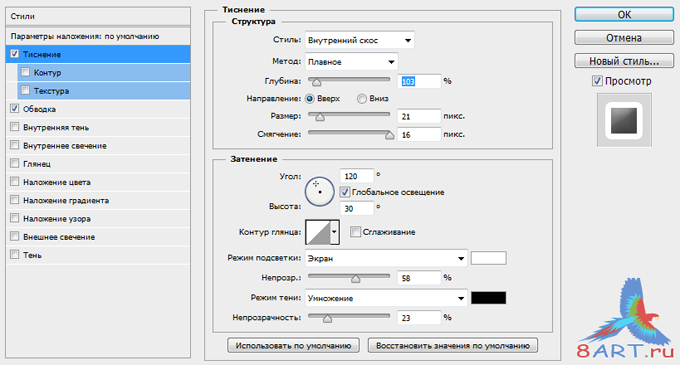
Task: Enable the Наложение градиента checkbox
Action: click(14, 199)
